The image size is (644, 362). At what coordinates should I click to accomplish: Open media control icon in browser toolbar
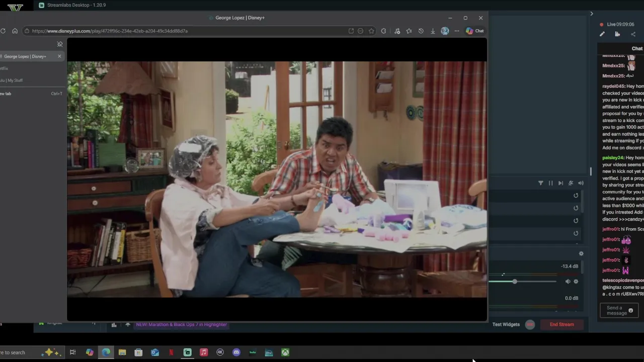pos(397,31)
